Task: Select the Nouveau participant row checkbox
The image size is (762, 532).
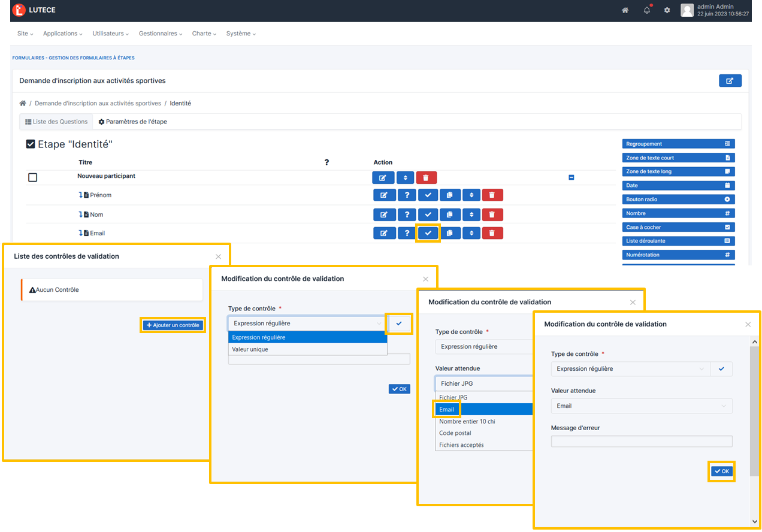Action: pyautogui.click(x=32, y=177)
